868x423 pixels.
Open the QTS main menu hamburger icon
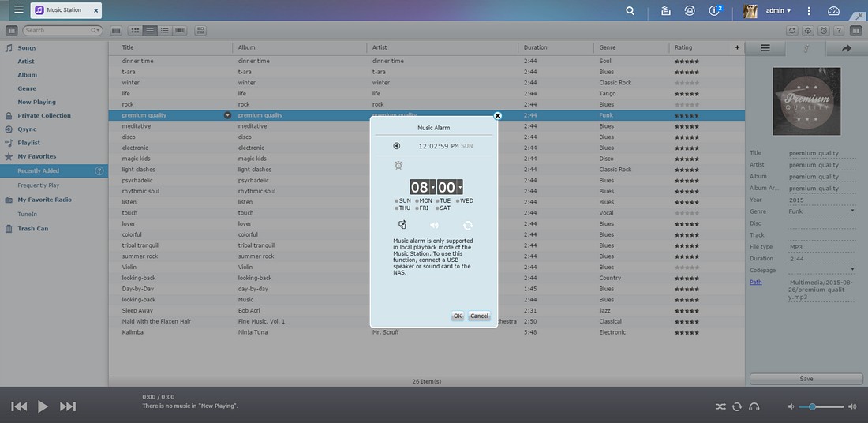coord(19,9)
